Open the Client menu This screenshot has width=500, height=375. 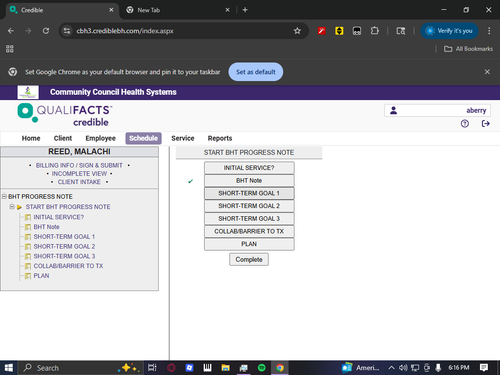[63, 138]
